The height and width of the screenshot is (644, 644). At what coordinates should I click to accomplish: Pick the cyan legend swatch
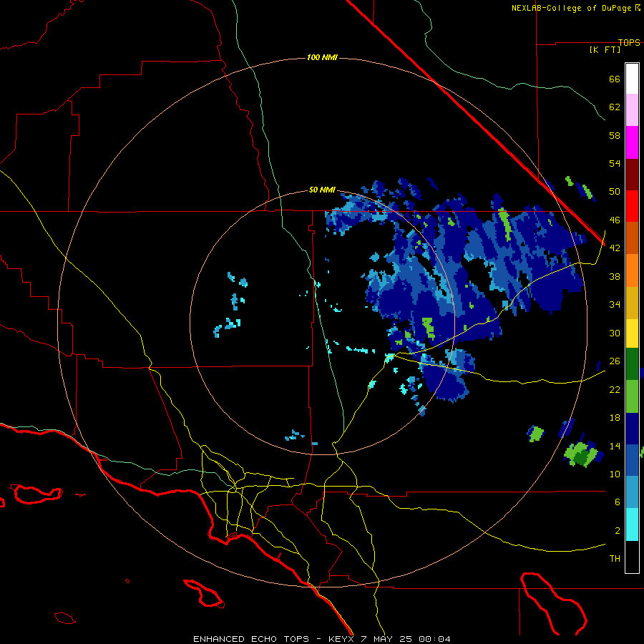[x=632, y=525]
